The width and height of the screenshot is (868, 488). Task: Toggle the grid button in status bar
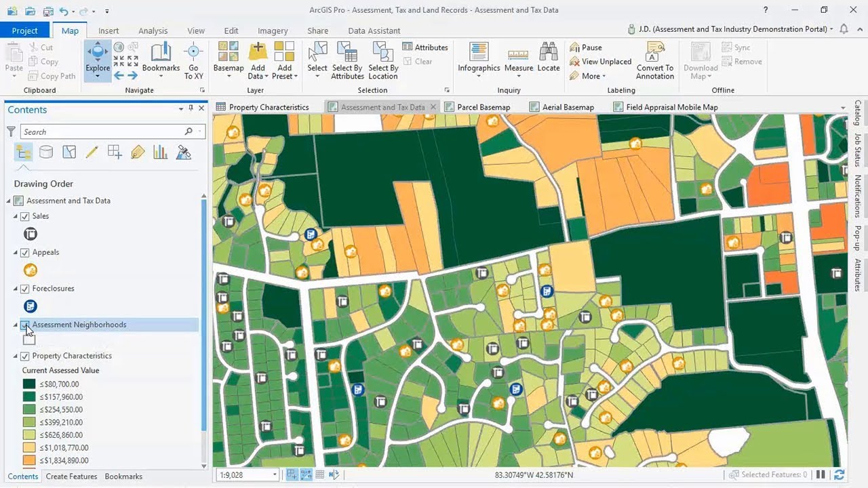[320, 475]
